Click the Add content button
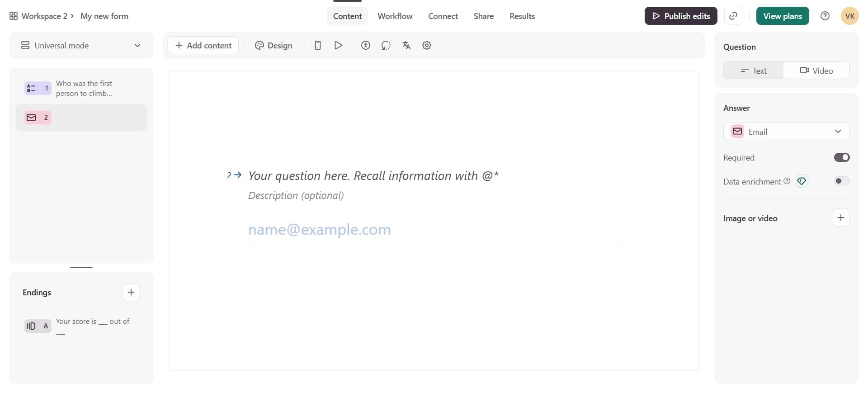 coord(203,45)
